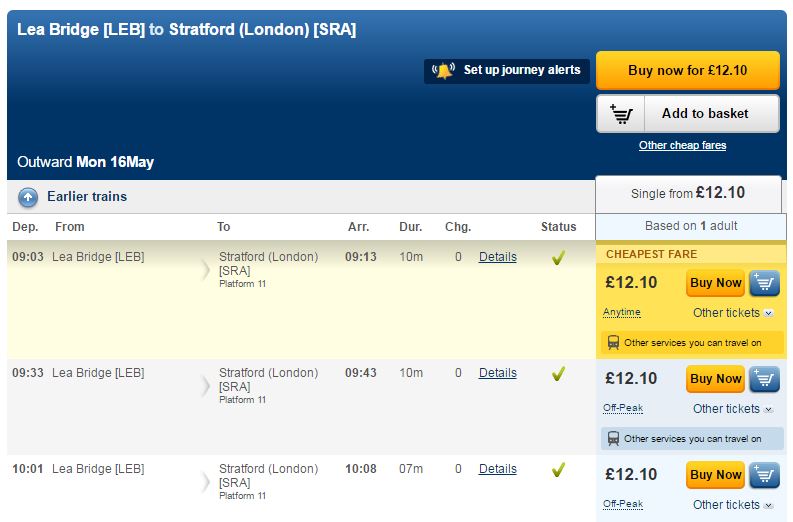Select the Single from £12.10 tab
The height and width of the screenshot is (522, 793).
688,193
